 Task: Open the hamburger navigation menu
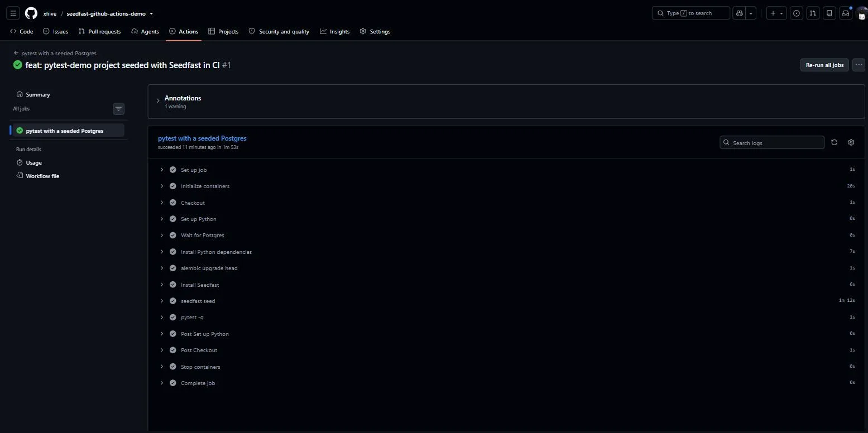click(x=14, y=13)
